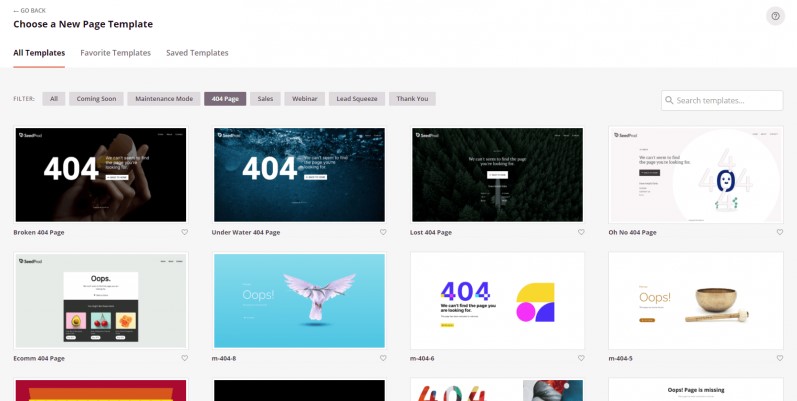This screenshot has height=401, width=797.
Task: Choose the Broken 404 Page thumbnail
Action: [101, 174]
